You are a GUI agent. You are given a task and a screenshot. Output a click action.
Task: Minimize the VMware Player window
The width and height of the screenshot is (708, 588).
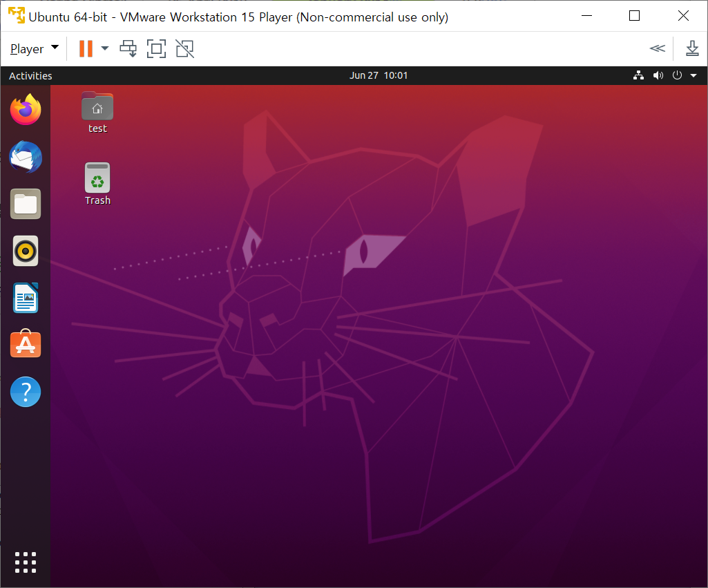click(586, 16)
